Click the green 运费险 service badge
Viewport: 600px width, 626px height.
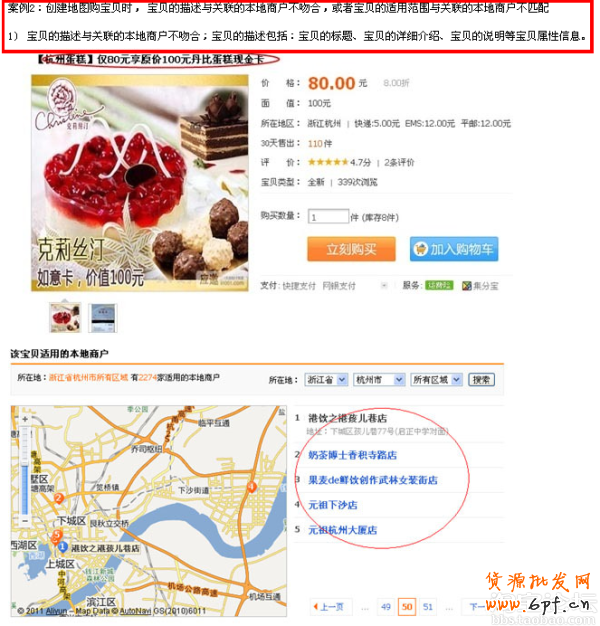pyautogui.click(x=439, y=285)
